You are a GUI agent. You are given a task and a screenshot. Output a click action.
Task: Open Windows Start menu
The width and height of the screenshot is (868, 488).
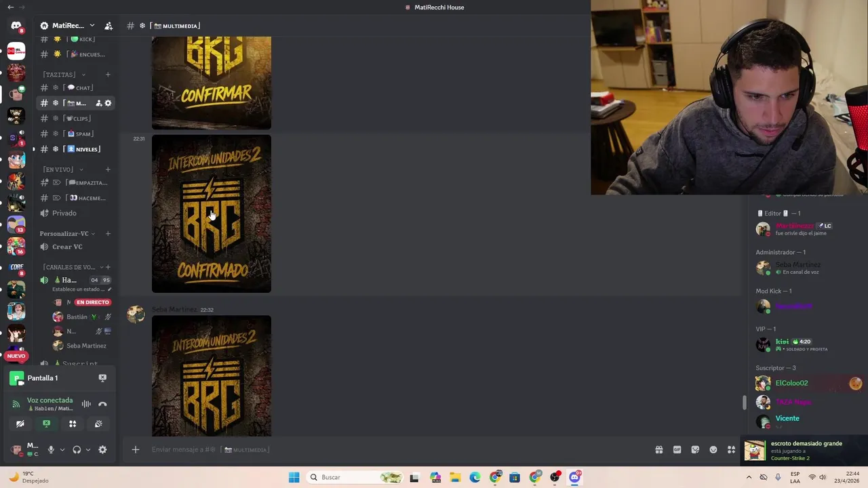[294, 477]
